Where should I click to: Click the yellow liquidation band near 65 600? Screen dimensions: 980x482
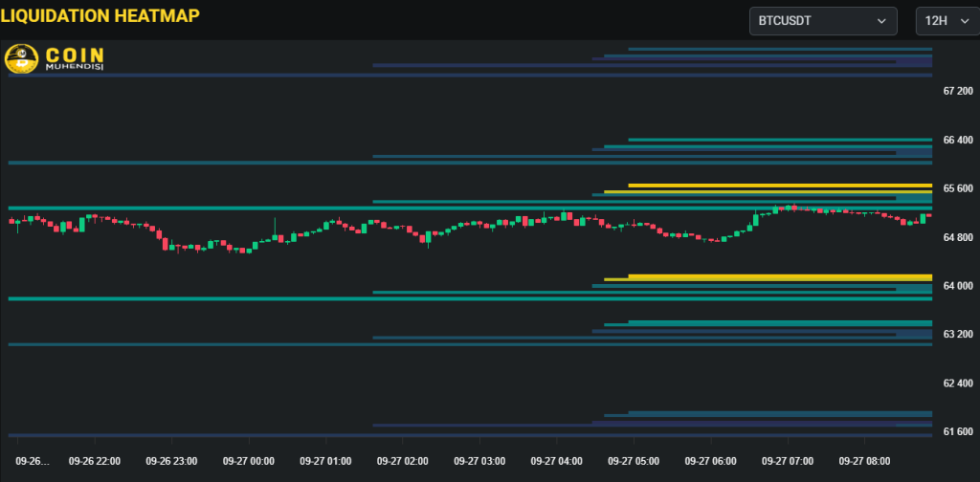pos(779,186)
